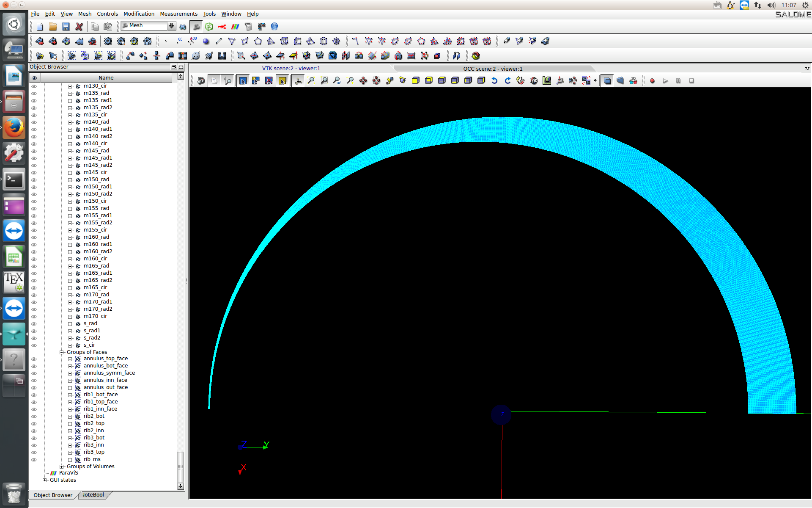Toggle visibility eye for m150_rad
Viewport: 812px width, 508px height.
pyautogui.click(x=34, y=179)
